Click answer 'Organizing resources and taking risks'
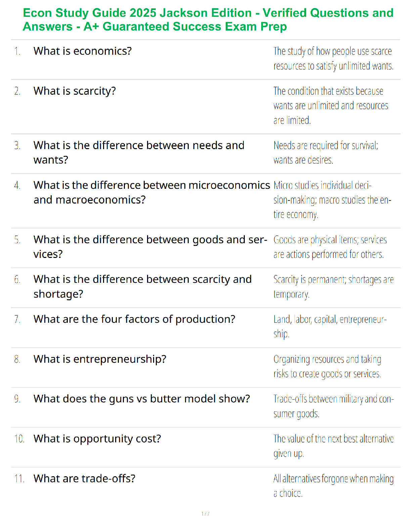The height and width of the screenshot is (532, 411). pos(327,366)
